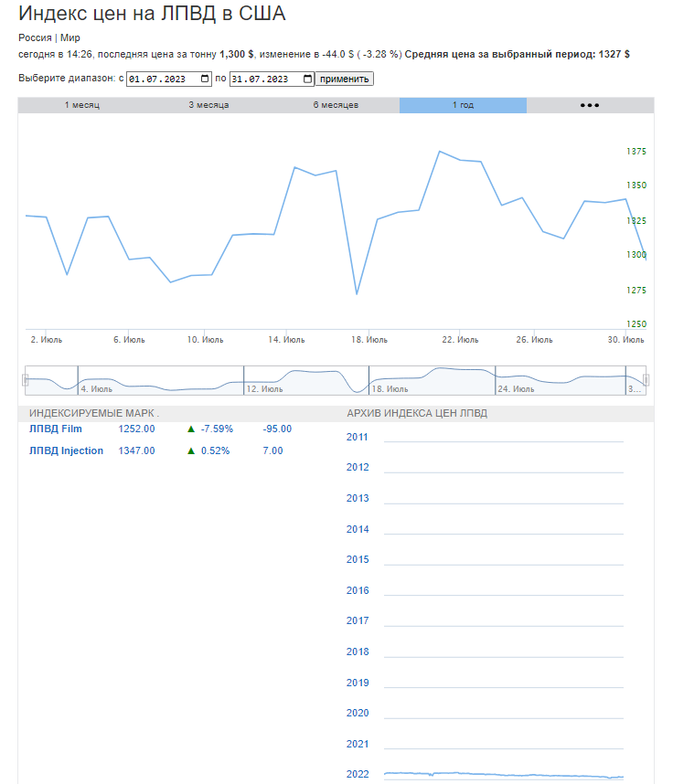Click the ИНДЕКСИРУЕМЫЕ МАРК header
The width and height of the screenshot is (673, 784).
pos(94,414)
